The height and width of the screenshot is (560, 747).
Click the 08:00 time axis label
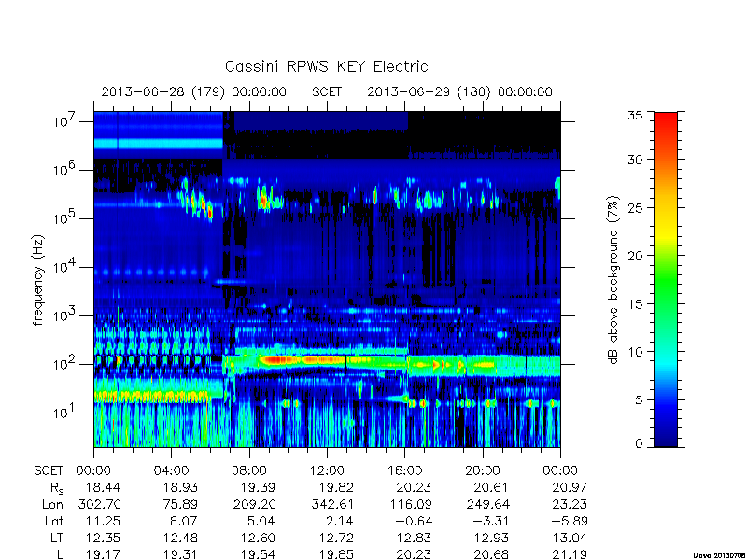(x=248, y=471)
